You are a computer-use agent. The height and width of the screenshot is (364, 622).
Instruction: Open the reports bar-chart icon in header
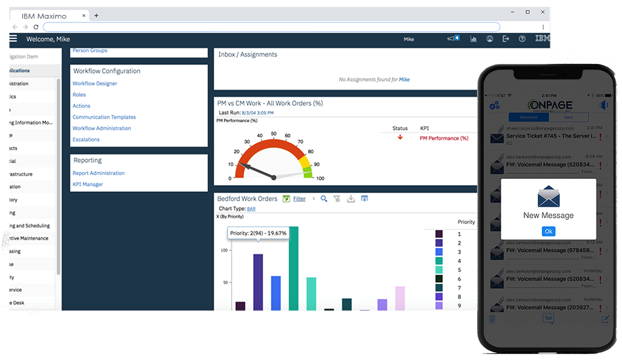click(x=473, y=39)
